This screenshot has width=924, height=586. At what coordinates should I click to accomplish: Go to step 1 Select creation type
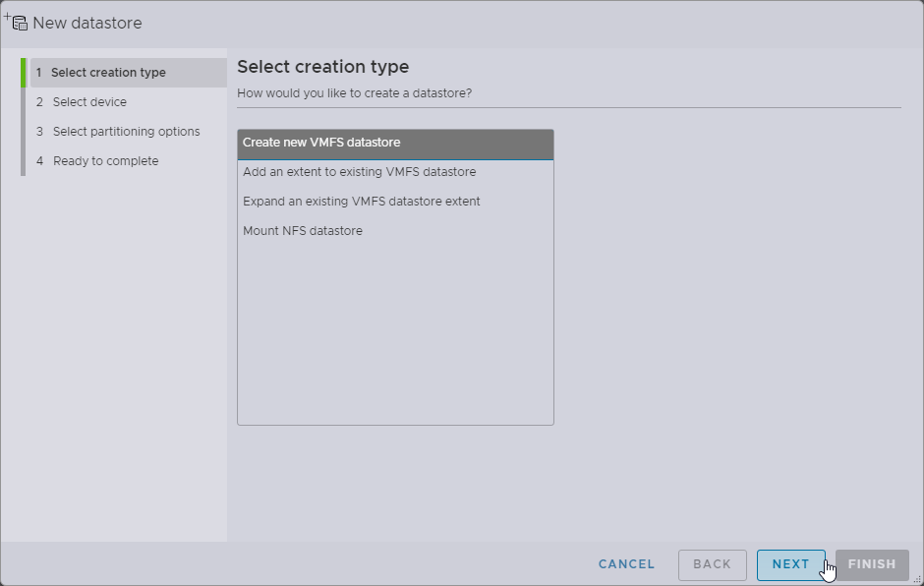click(x=108, y=73)
